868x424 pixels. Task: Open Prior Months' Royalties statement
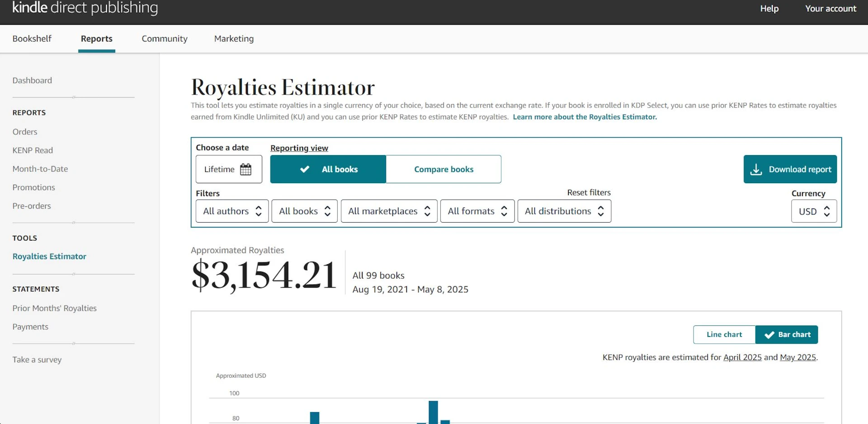point(55,308)
